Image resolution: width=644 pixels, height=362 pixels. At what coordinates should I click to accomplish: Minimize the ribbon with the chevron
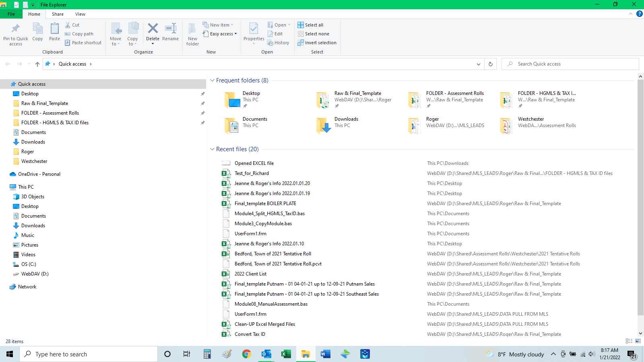pos(630,14)
